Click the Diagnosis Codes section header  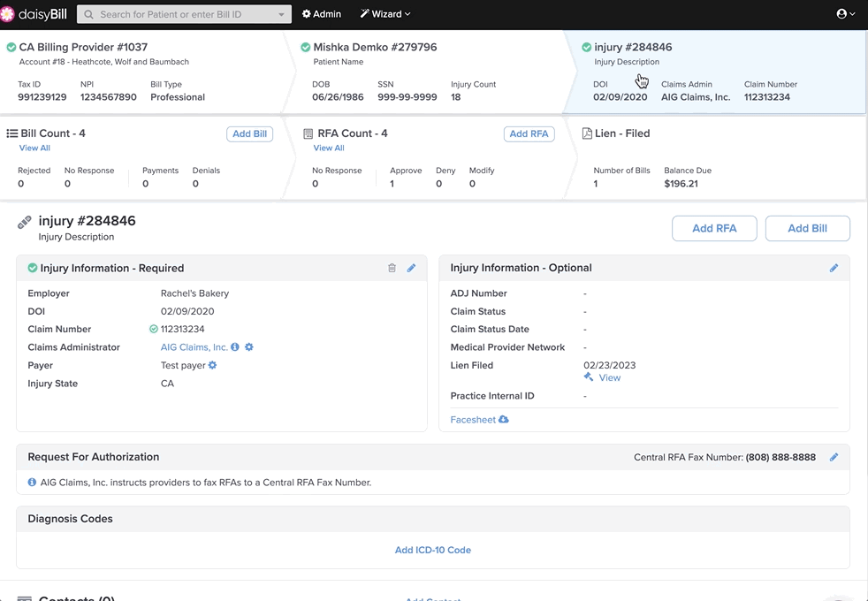pyautogui.click(x=433, y=519)
